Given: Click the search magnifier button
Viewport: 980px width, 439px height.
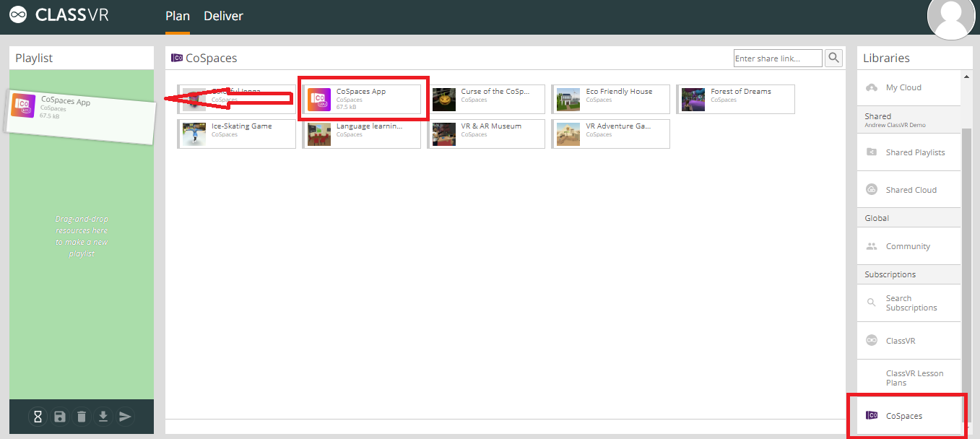Looking at the screenshot, I should click(834, 58).
